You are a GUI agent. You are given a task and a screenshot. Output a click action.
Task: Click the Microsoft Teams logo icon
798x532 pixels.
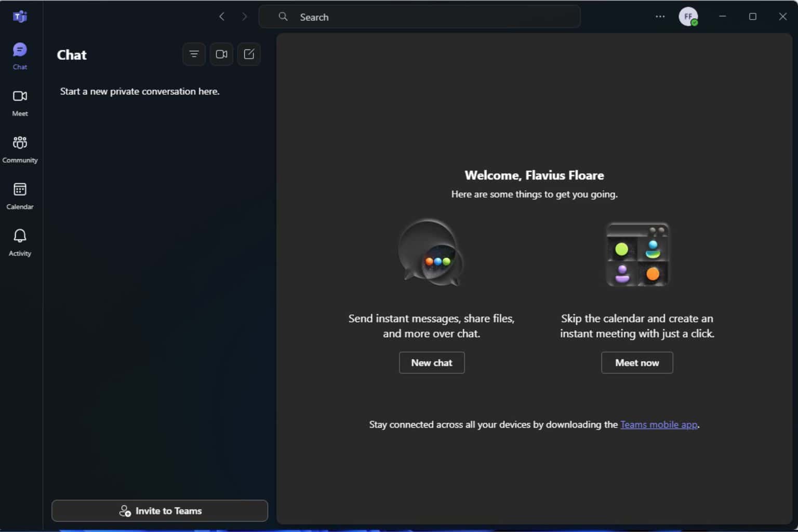pyautogui.click(x=20, y=17)
